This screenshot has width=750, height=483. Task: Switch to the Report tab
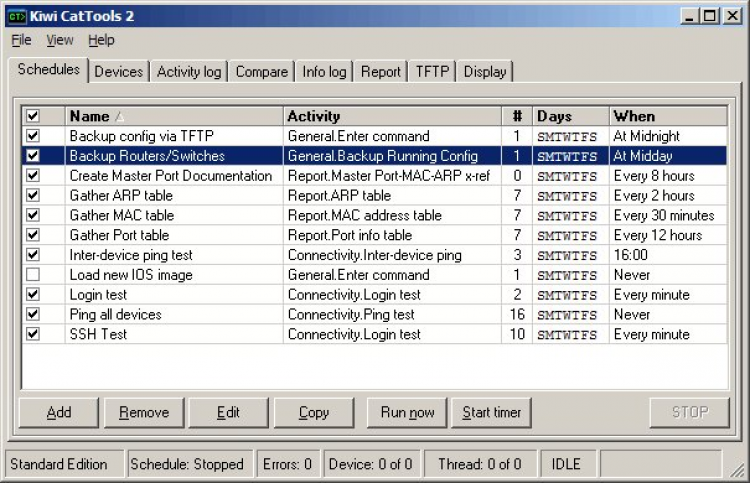point(381,72)
